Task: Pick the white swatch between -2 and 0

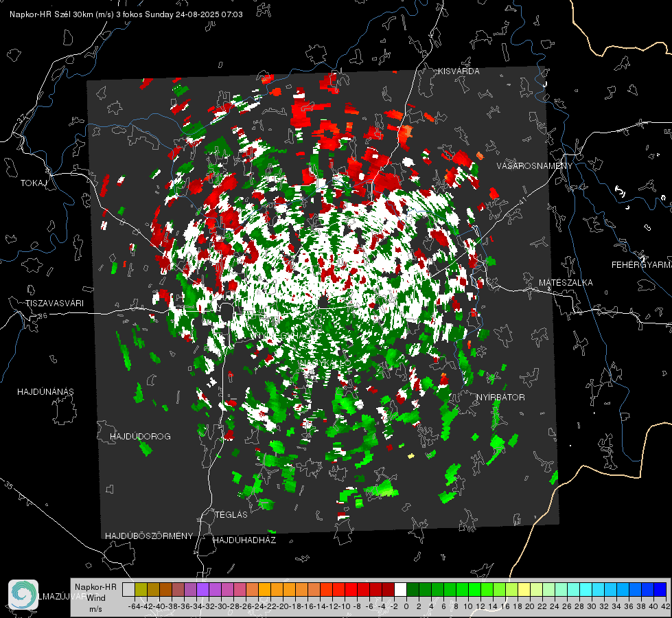Action: (400, 589)
